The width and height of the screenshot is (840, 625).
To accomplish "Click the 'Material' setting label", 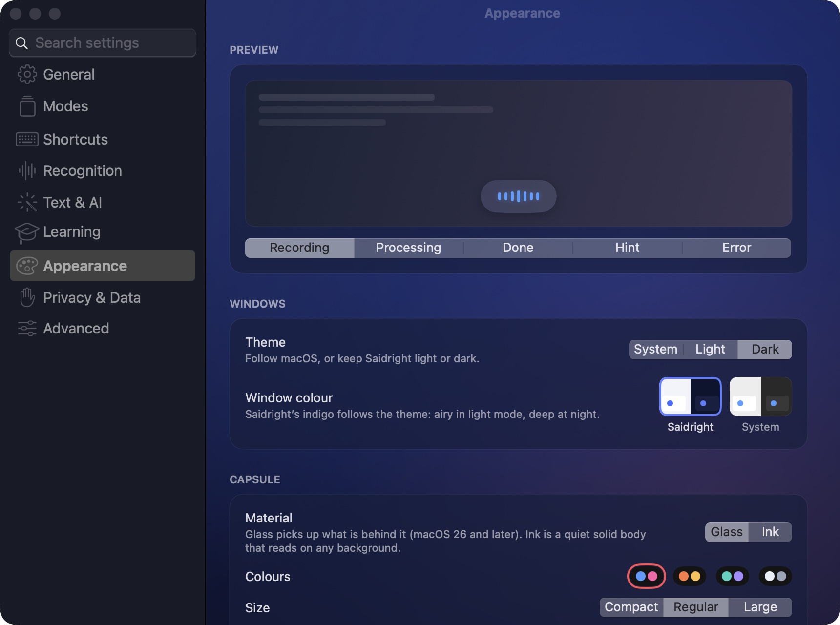I will tap(269, 518).
